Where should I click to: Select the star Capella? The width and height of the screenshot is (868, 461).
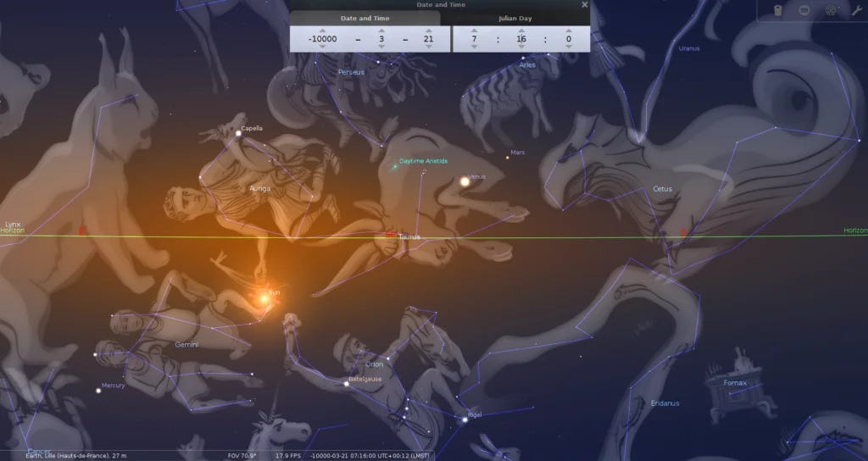[238, 133]
